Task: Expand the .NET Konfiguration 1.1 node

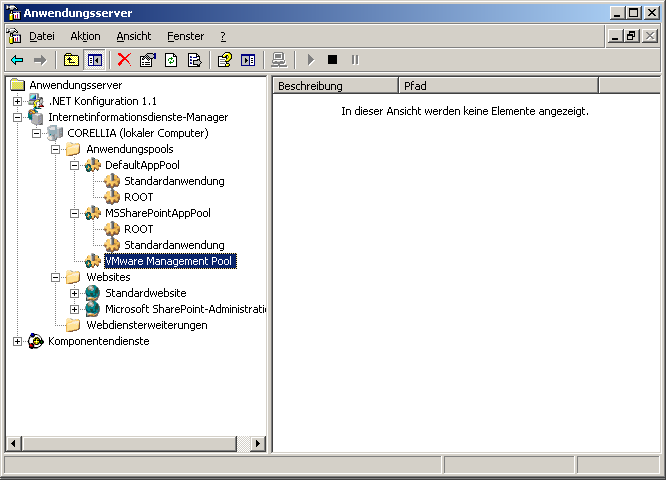Action: point(17,102)
